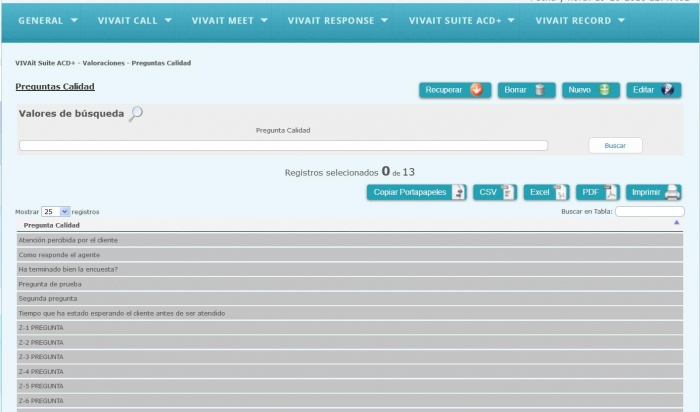This screenshot has height=412, width=700.
Task: Click the breadcrumb VIVAit Suite ACD+ Valoraciones
Action: (70, 63)
